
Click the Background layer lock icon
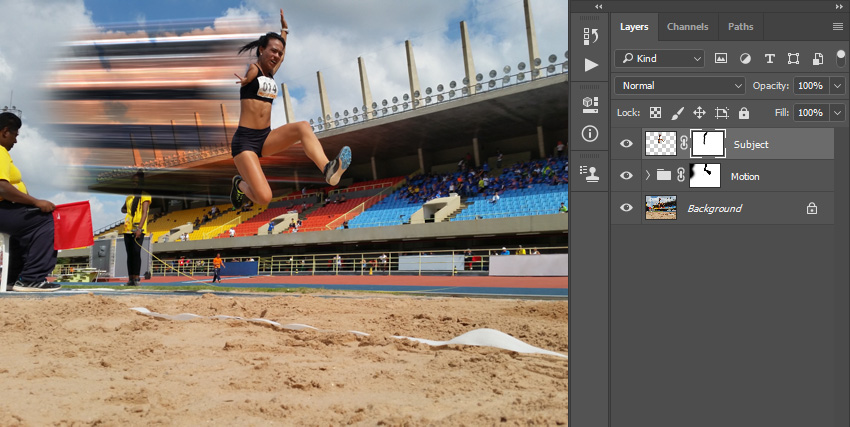pos(812,208)
